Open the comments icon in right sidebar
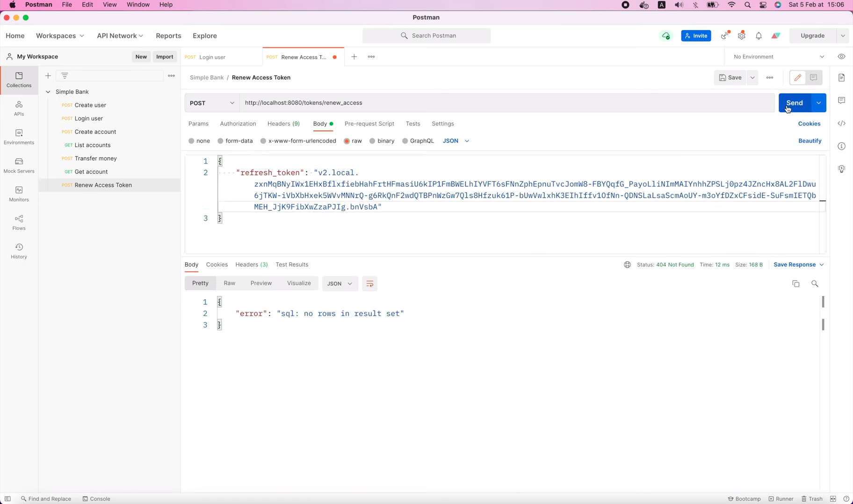This screenshot has height=504, width=853. [x=842, y=101]
